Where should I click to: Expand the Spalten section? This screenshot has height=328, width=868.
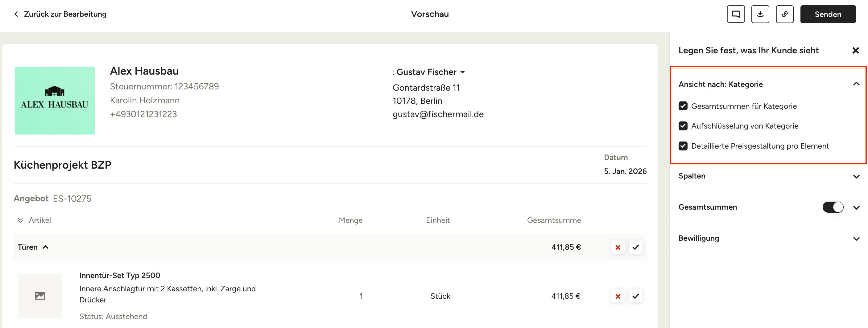(x=856, y=176)
